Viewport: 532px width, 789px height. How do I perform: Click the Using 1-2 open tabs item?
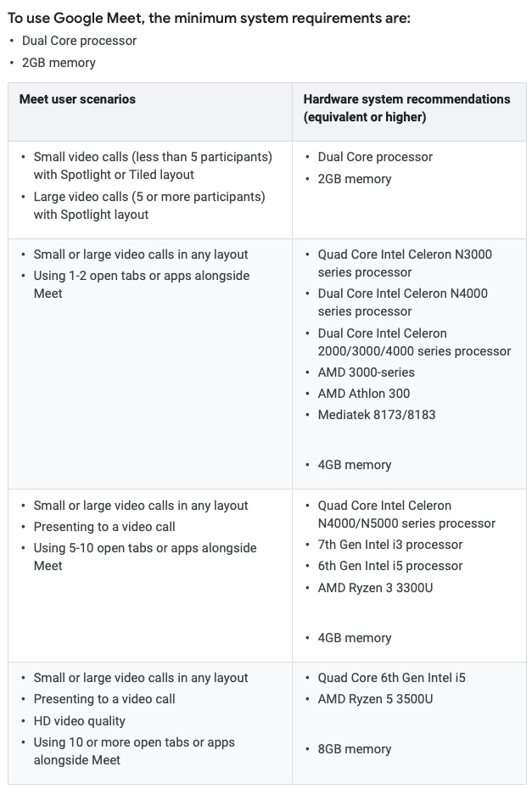(x=142, y=284)
